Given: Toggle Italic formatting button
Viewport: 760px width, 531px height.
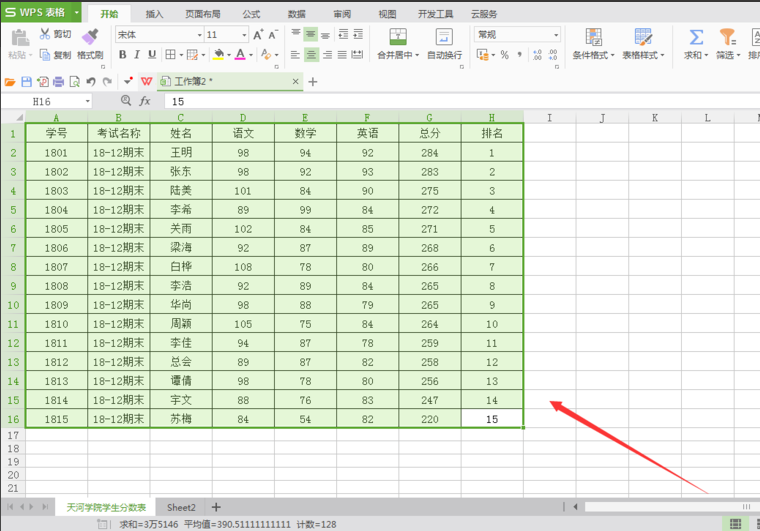Looking at the screenshot, I should click(137, 55).
